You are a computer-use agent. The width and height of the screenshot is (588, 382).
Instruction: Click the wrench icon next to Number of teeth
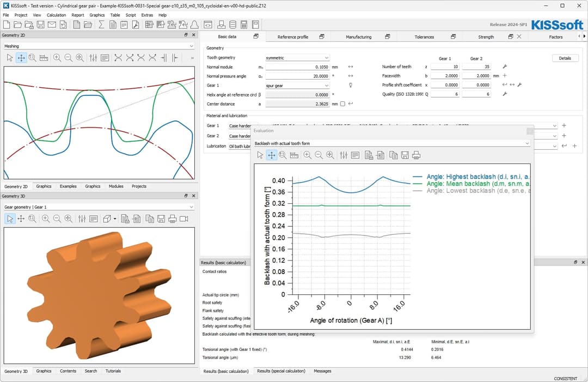click(505, 66)
